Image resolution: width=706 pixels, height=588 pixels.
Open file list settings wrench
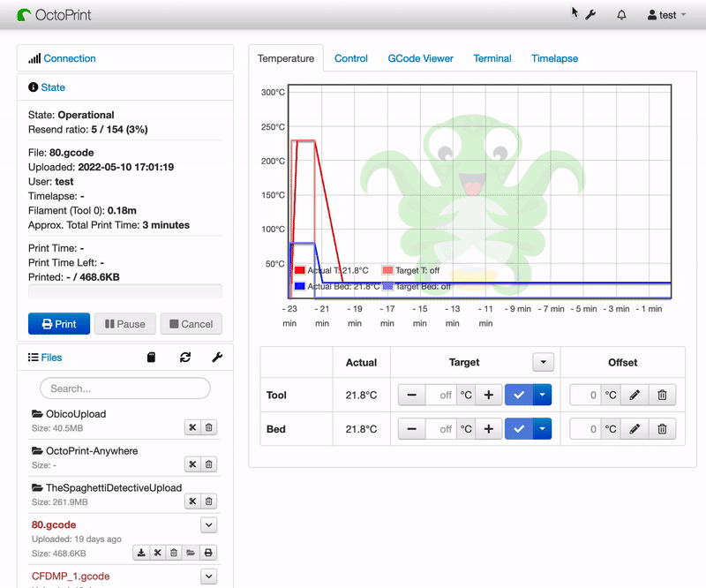click(217, 358)
